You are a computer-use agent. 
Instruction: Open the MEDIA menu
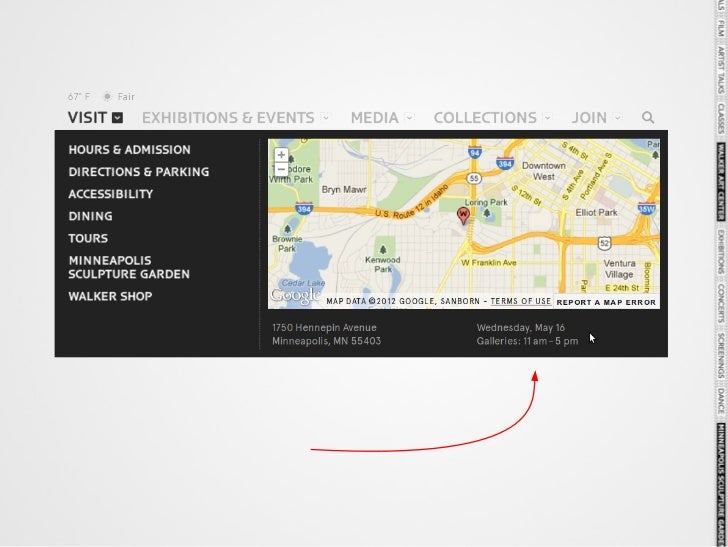[375, 117]
